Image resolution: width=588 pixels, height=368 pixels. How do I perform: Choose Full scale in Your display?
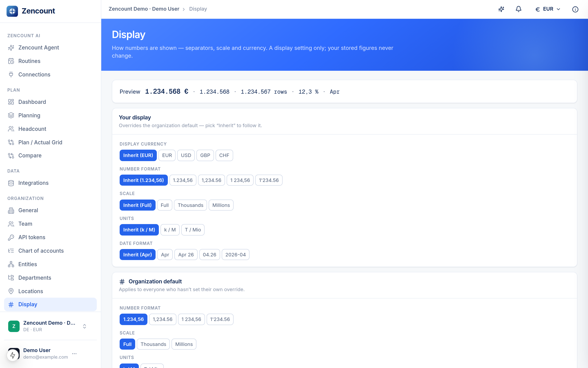[165, 205]
